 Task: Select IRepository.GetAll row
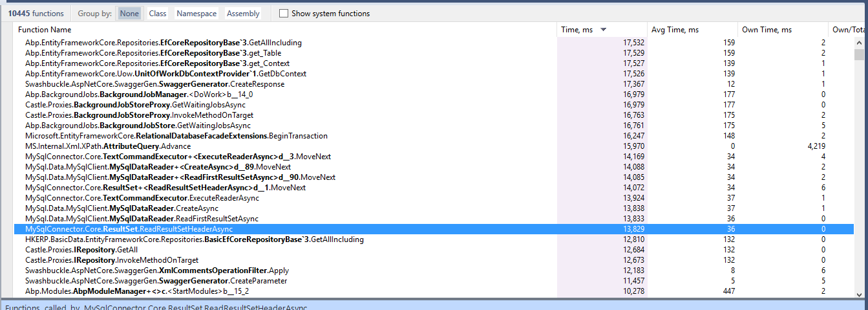[x=434, y=250]
